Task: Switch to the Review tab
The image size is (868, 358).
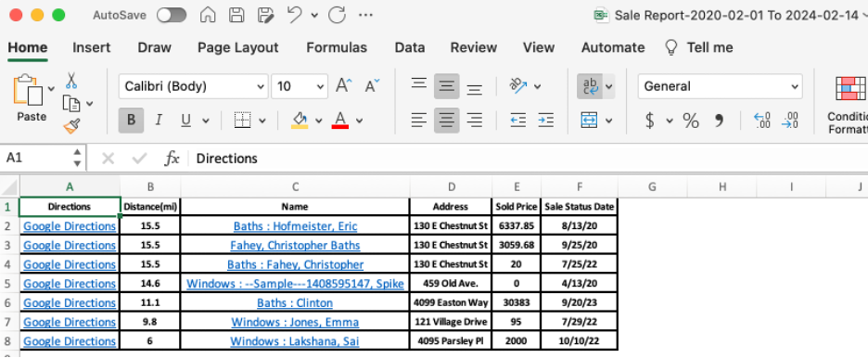Action: tap(474, 47)
